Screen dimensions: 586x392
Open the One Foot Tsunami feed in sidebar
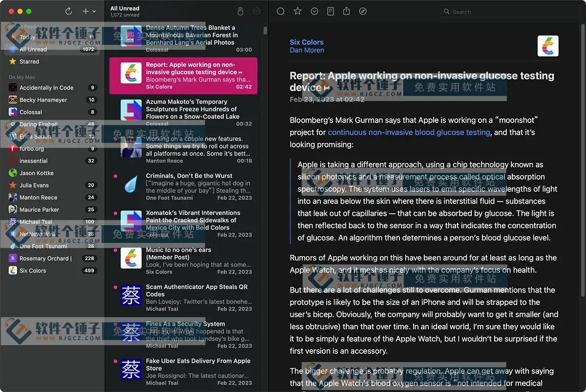(x=52, y=247)
